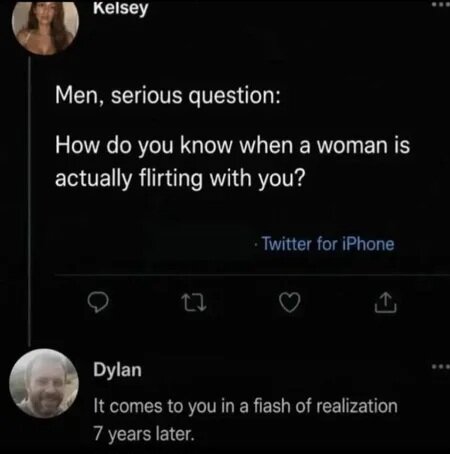Click "How do you know when a woman is" text

232,146
